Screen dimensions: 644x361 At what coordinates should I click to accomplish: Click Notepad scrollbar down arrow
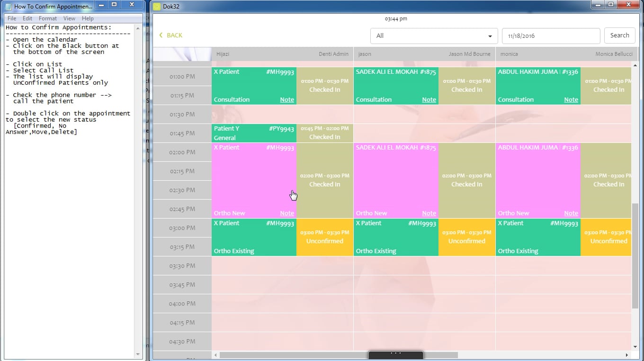pyautogui.click(x=138, y=354)
